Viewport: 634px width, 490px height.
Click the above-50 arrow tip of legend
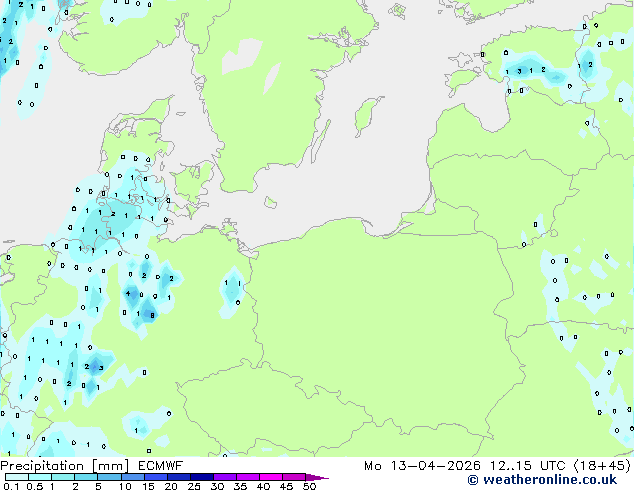click(x=317, y=477)
